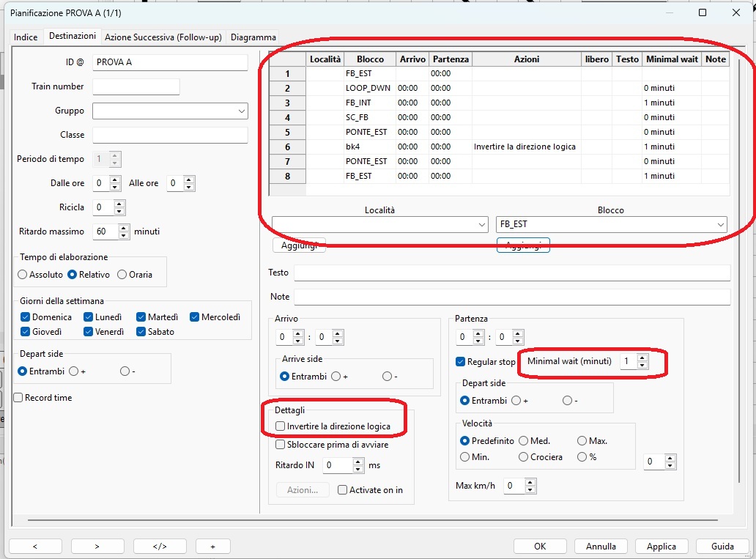
Task: Decrease the Max km/h spinner value
Action: (531, 489)
